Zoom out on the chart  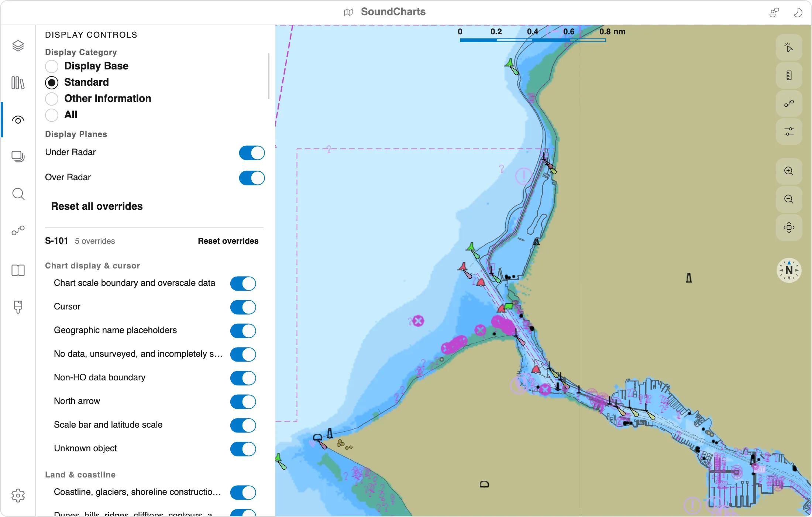[789, 199]
